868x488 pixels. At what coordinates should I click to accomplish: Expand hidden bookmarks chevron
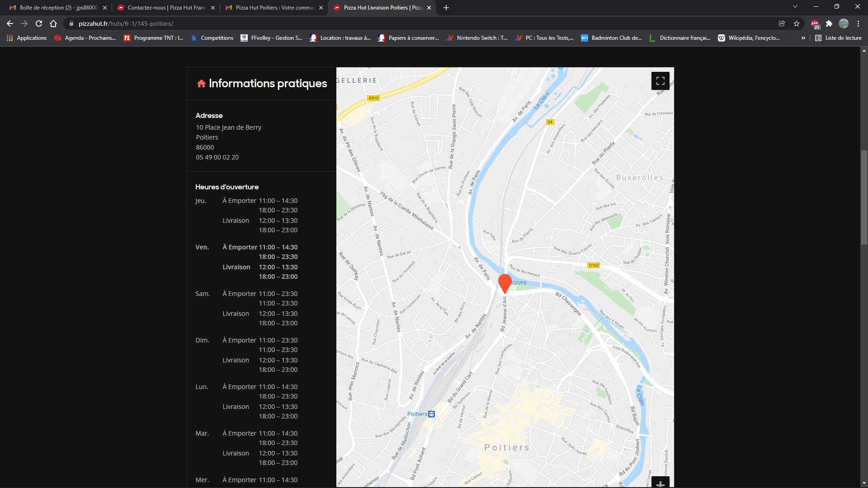tap(803, 38)
